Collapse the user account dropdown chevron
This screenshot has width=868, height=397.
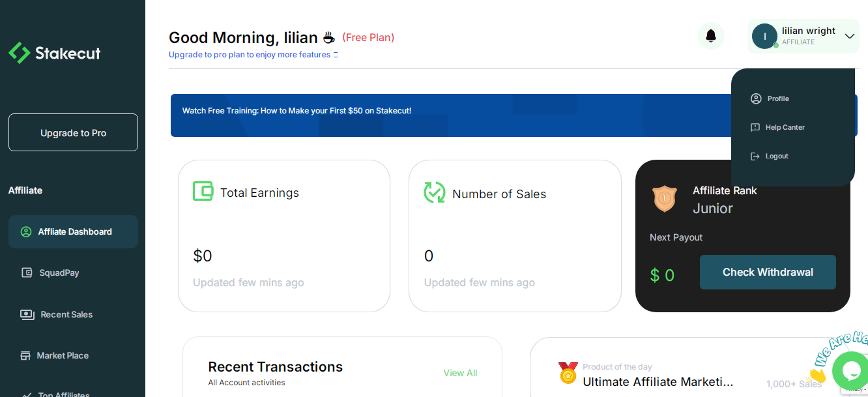tap(850, 37)
